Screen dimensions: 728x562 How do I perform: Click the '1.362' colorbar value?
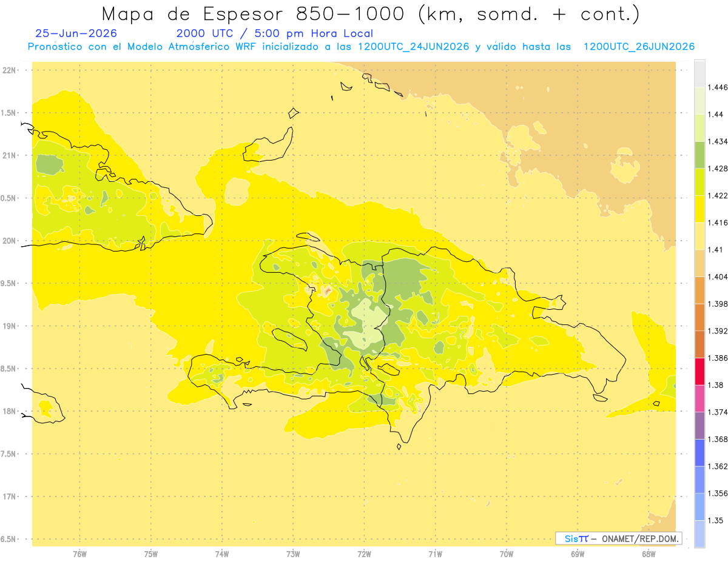718,466
